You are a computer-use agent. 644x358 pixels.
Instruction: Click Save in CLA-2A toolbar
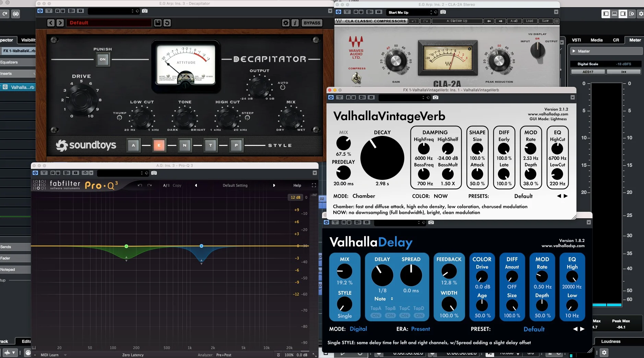[545, 21]
